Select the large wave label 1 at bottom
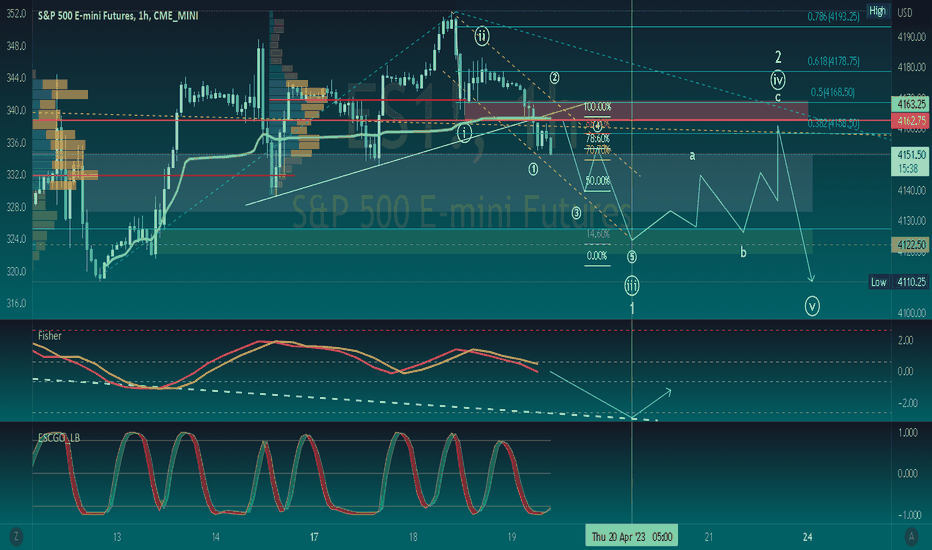Image resolution: width=932 pixels, height=550 pixels. (632, 308)
